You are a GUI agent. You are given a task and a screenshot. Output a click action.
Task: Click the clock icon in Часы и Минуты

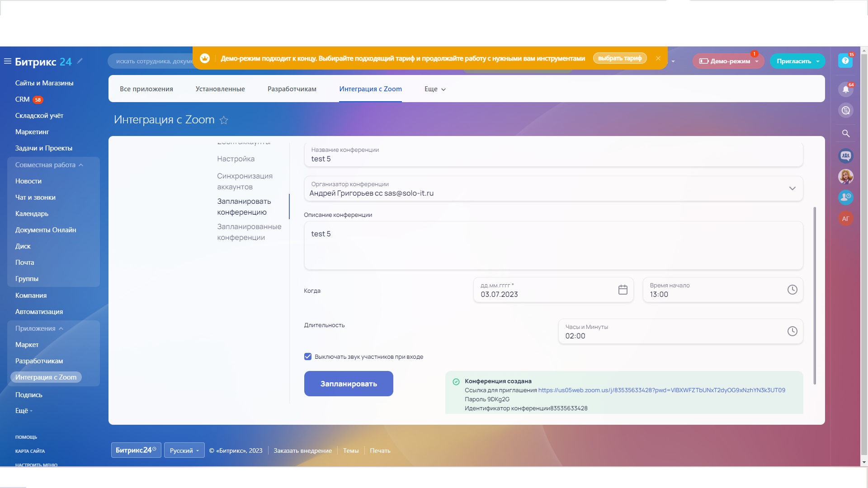coord(792,332)
